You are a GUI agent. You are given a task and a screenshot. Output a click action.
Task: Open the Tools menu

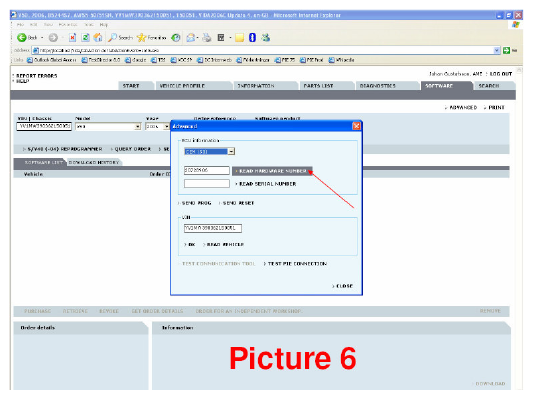[x=89, y=25]
